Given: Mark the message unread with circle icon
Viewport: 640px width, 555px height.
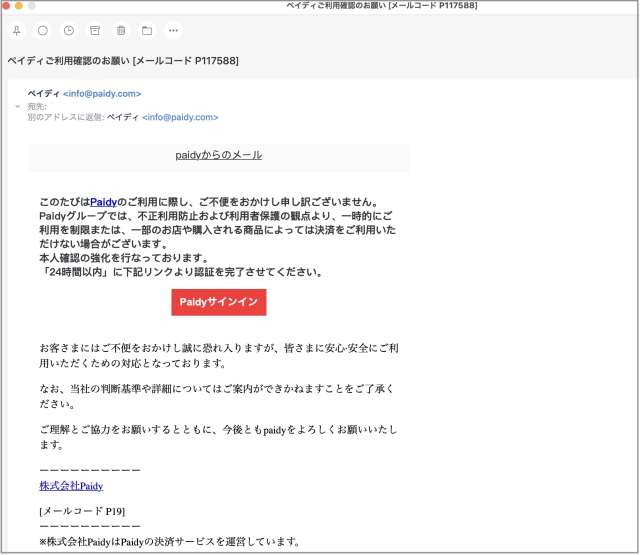Looking at the screenshot, I should (43, 31).
